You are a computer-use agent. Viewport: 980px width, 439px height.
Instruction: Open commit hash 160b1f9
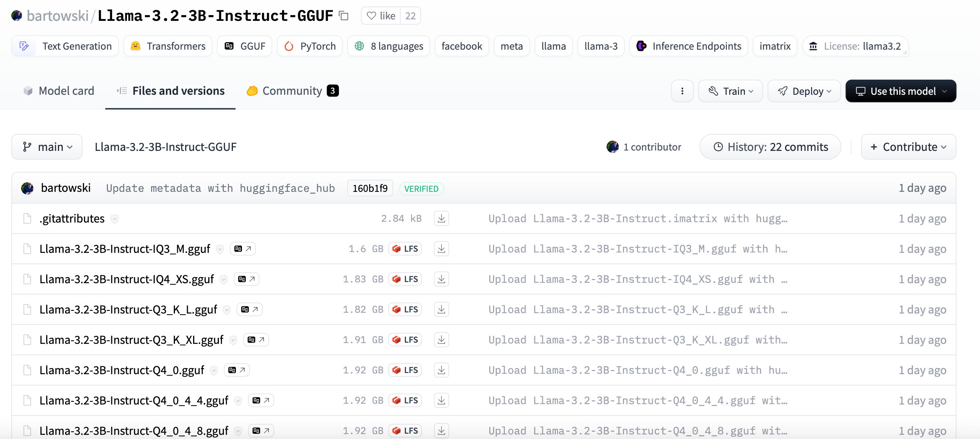370,188
